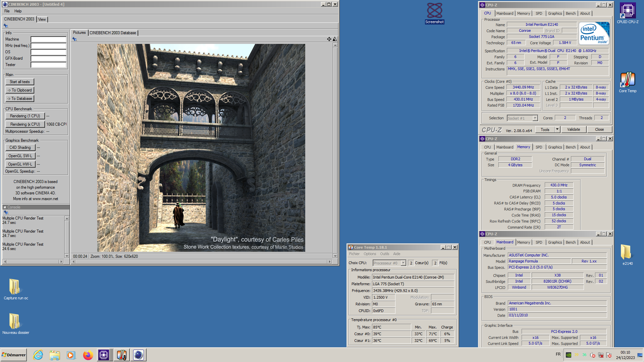Click the network tray icon with red X
Image resolution: width=644 pixels, height=362 pixels.
click(x=601, y=355)
